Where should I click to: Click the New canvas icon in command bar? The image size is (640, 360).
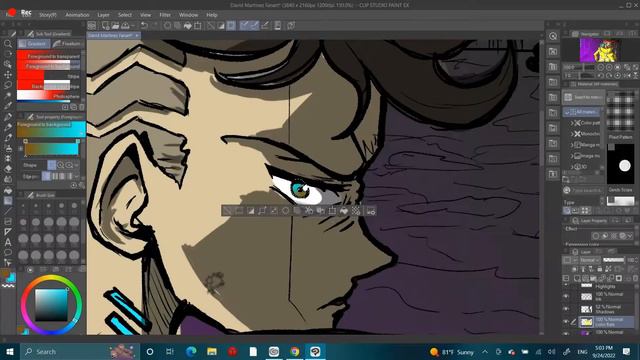[106, 26]
